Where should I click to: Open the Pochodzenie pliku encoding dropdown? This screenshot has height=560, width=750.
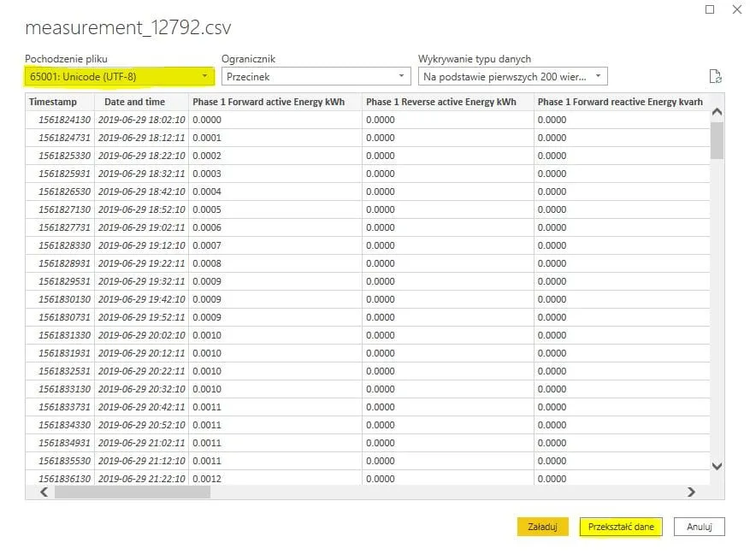(119, 76)
